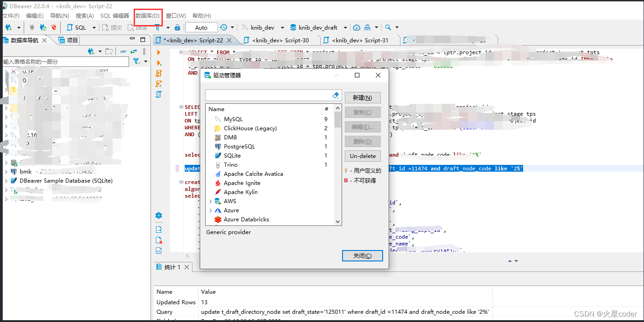The height and width of the screenshot is (322, 644).
Task: Execute statement in new tab icon
Action: 159,63
